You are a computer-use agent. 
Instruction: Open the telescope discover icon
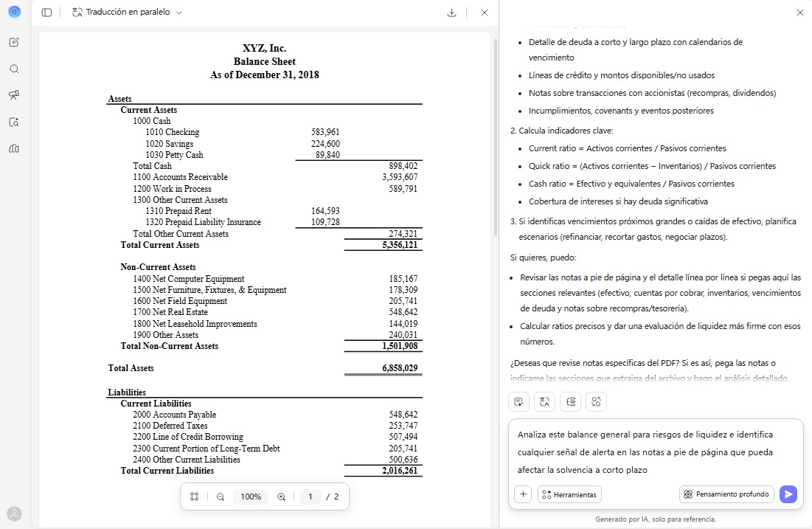tap(15, 95)
